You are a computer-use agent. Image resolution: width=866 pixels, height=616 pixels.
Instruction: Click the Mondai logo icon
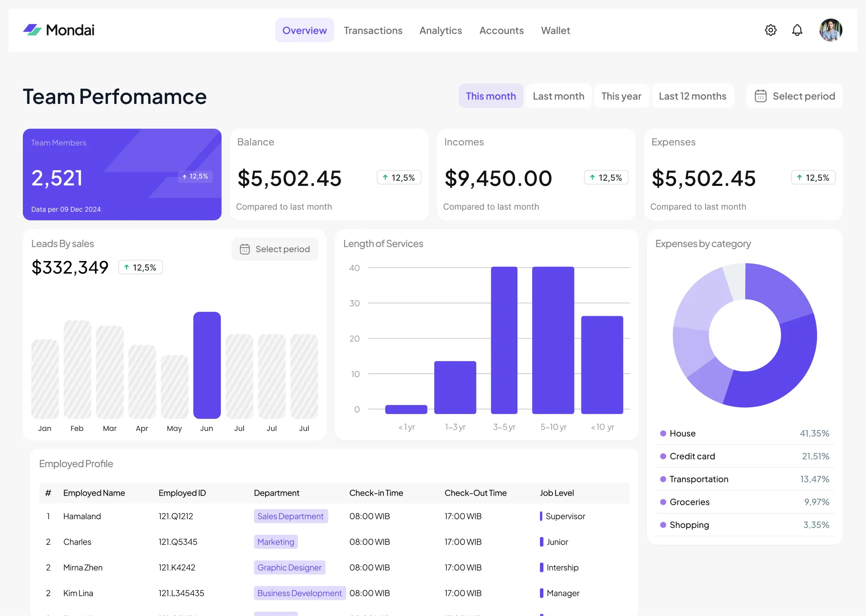(32, 30)
